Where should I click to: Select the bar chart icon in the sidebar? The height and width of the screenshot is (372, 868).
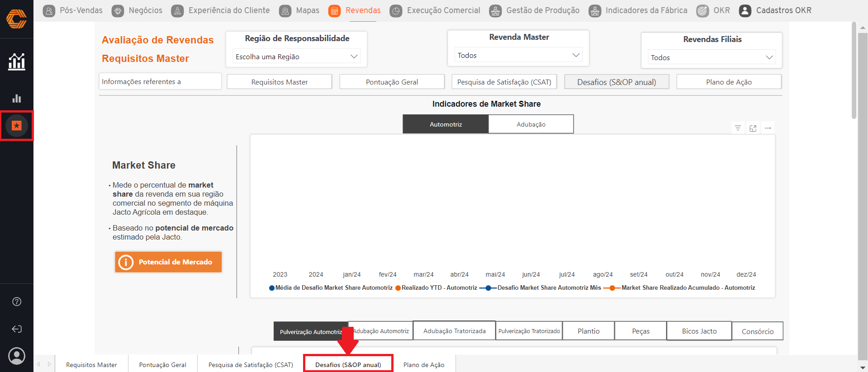17,99
